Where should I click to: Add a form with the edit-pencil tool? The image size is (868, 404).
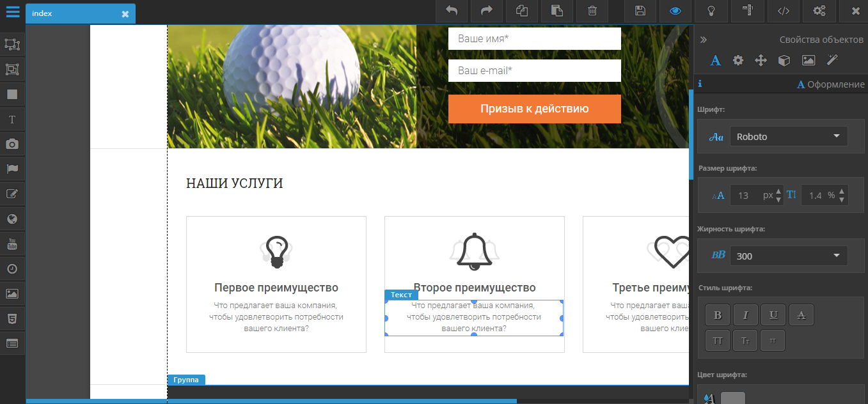[x=12, y=194]
